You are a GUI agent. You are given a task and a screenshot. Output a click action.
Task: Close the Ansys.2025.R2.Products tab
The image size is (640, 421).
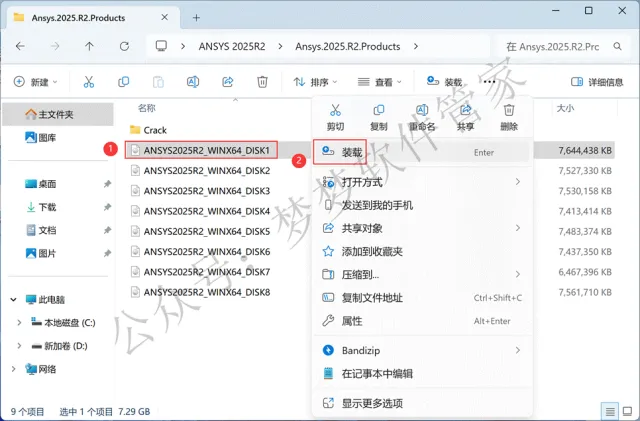(x=164, y=17)
